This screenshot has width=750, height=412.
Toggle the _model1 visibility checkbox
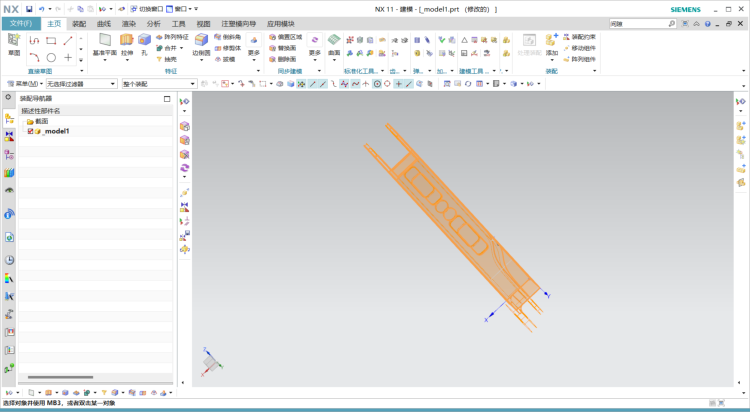31,131
